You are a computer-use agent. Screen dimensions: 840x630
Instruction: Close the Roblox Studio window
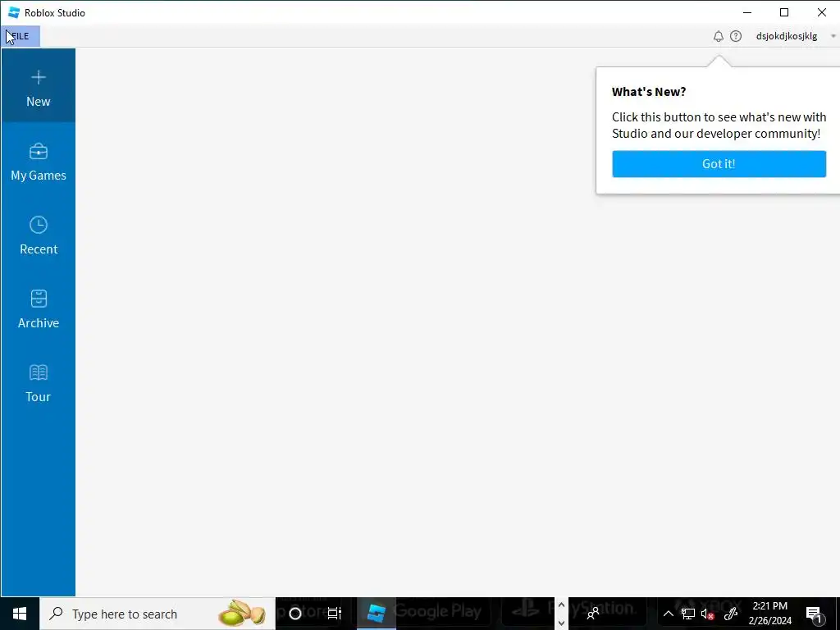click(821, 12)
